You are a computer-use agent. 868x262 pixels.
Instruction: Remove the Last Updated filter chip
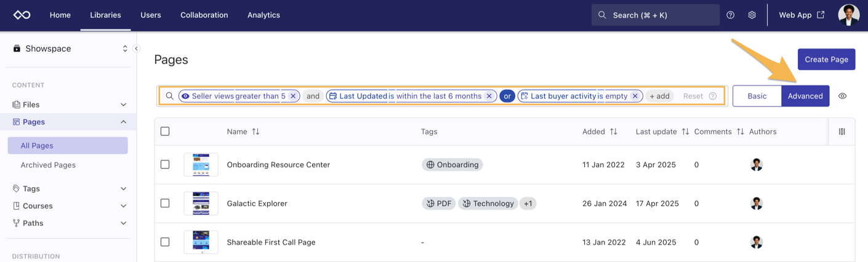pyautogui.click(x=489, y=96)
